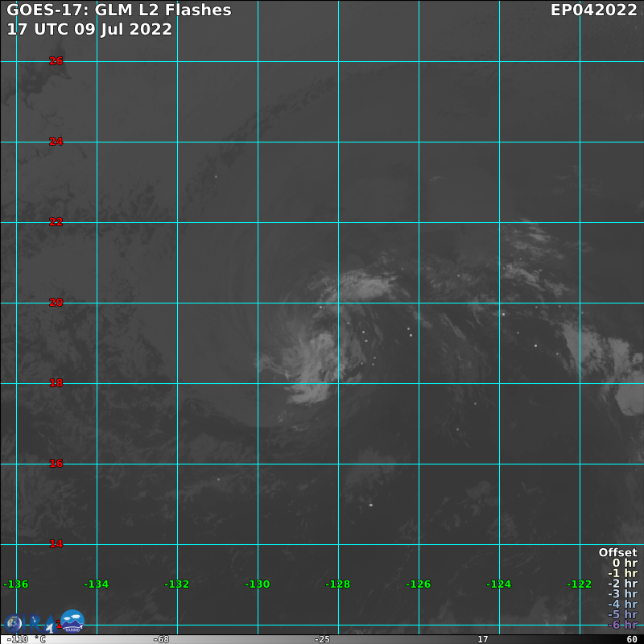Screen dimensions: 644x644
Task: Click the green longitude label -130
Action: (x=257, y=584)
